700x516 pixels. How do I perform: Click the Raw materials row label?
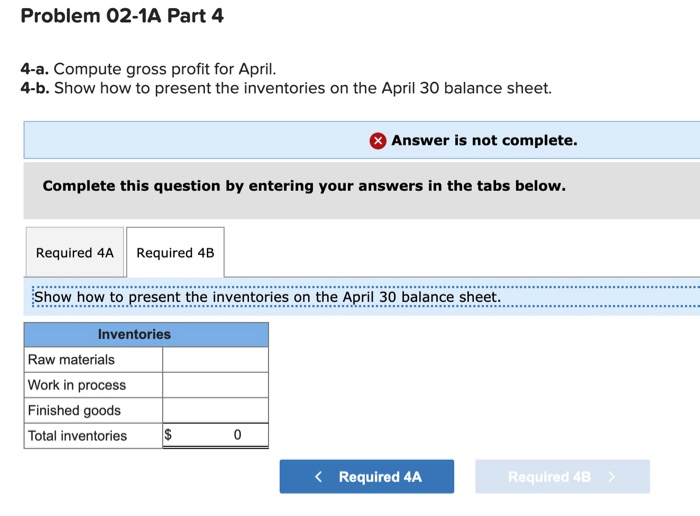(71, 359)
